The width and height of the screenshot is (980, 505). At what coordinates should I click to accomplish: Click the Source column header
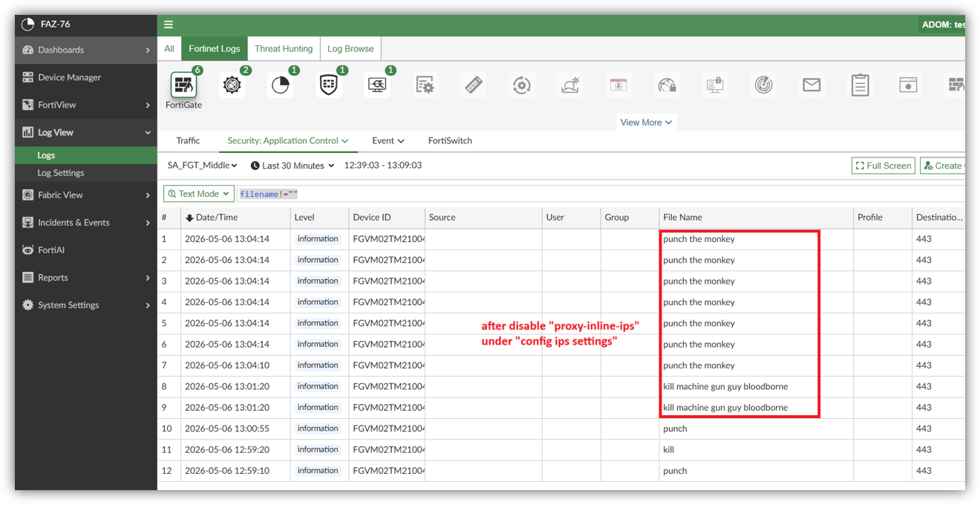click(483, 218)
